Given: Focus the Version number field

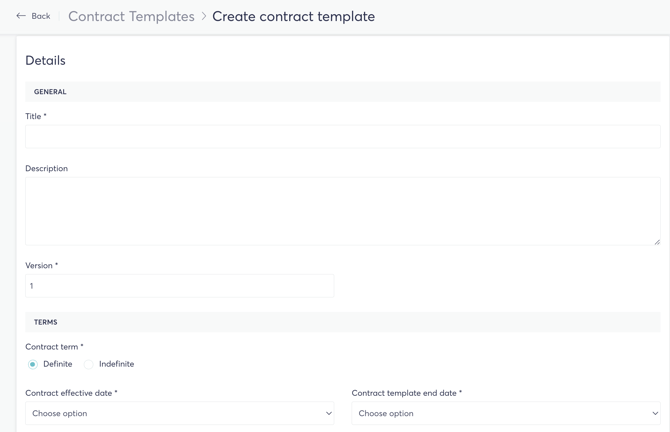Looking at the screenshot, I should pos(180,286).
